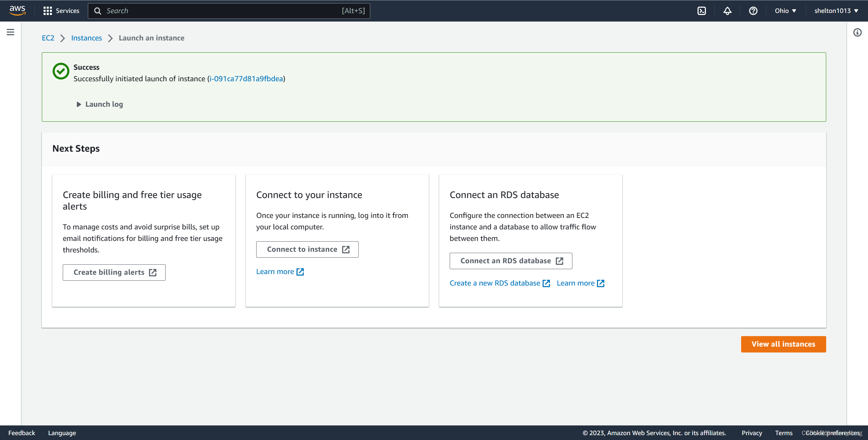
Task: Open the info panel icon
Action: pyautogui.click(x=857, y=32)
